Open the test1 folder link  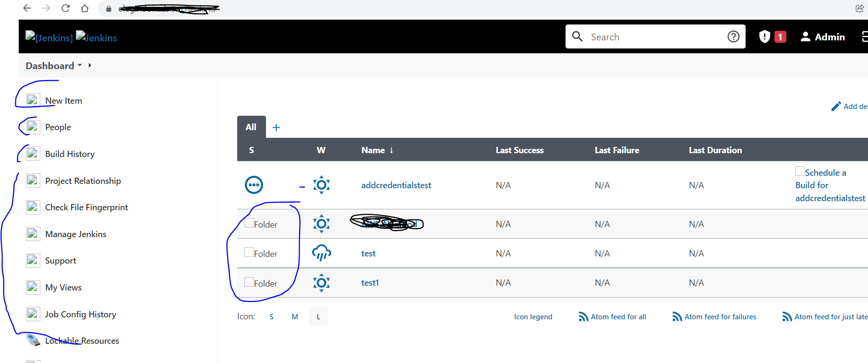[370, 282]
